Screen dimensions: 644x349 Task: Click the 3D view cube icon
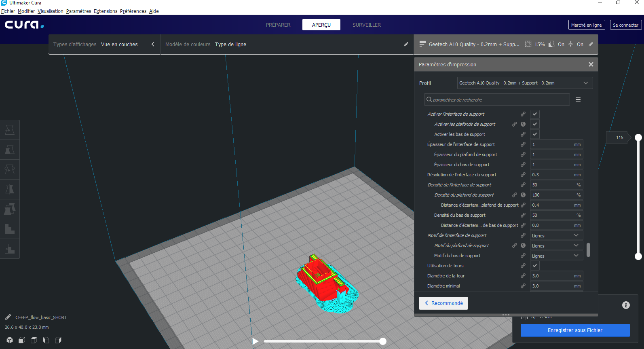(10, 340)
